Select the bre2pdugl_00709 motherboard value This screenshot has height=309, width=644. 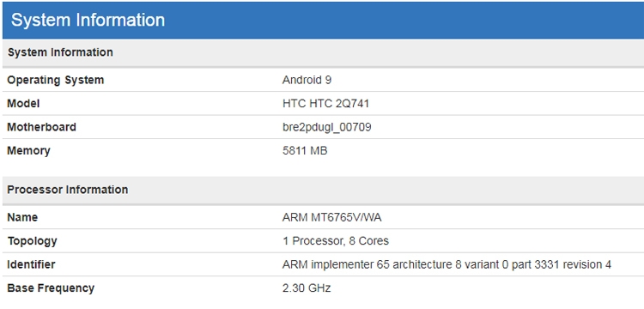327,127
